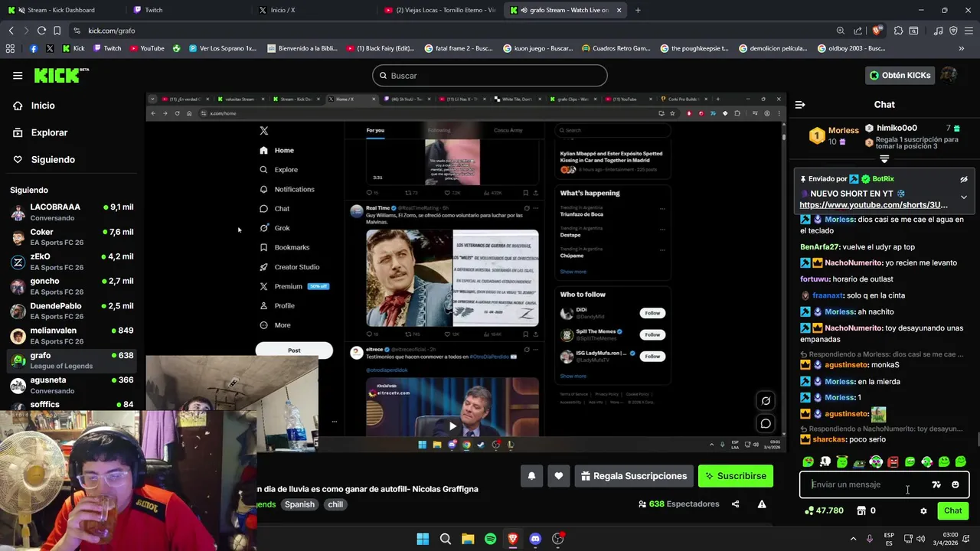Open the browser zoom magnifier icon

[841, 31]
